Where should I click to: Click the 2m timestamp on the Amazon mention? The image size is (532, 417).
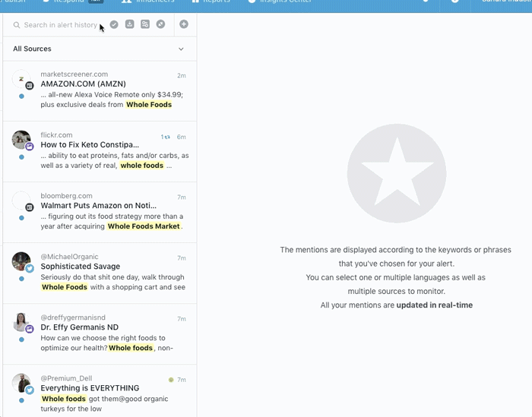[x=182, y=76]
